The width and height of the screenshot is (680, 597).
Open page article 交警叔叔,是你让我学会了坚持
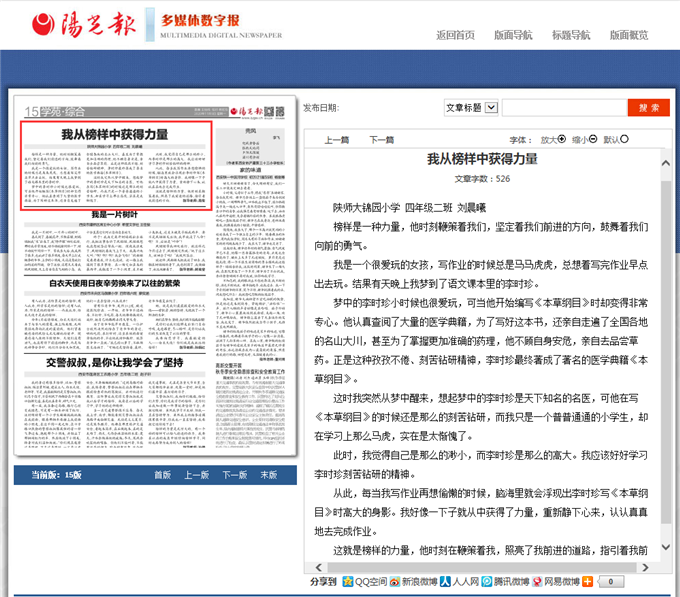(114, 362)
